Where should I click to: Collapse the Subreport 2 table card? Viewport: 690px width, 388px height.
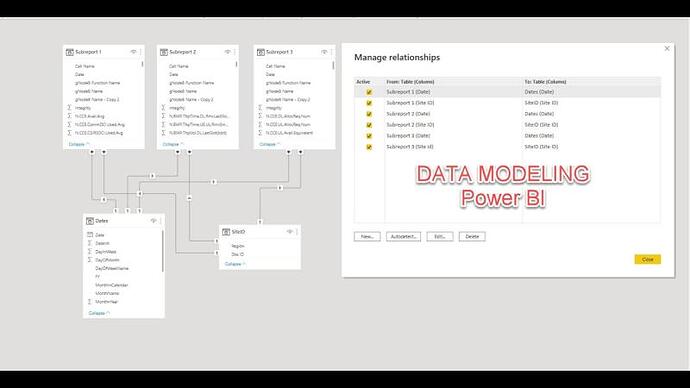pyautogui.click(x=173, y=144)
